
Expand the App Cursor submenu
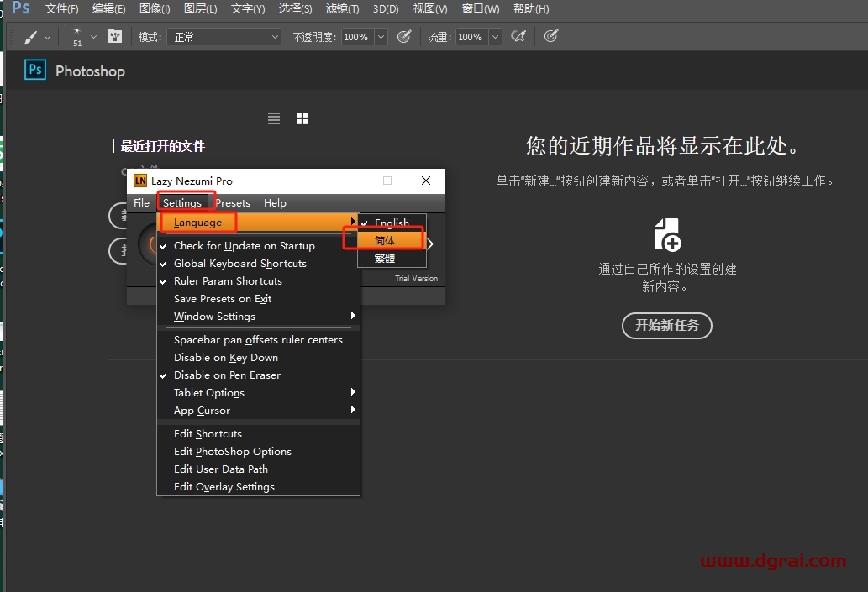(x=259, y=411)
